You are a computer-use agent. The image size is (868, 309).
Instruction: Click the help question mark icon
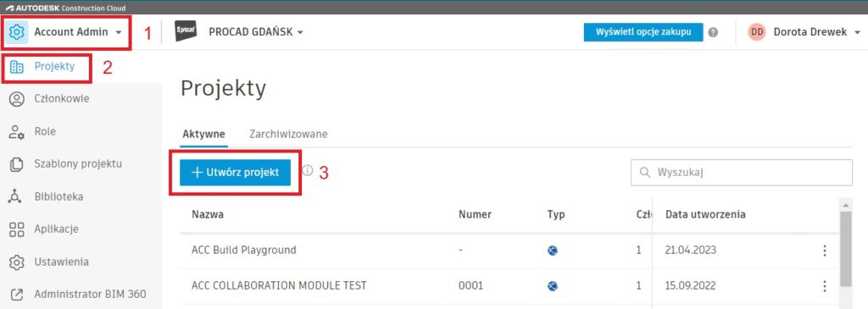tap(713, 32)
